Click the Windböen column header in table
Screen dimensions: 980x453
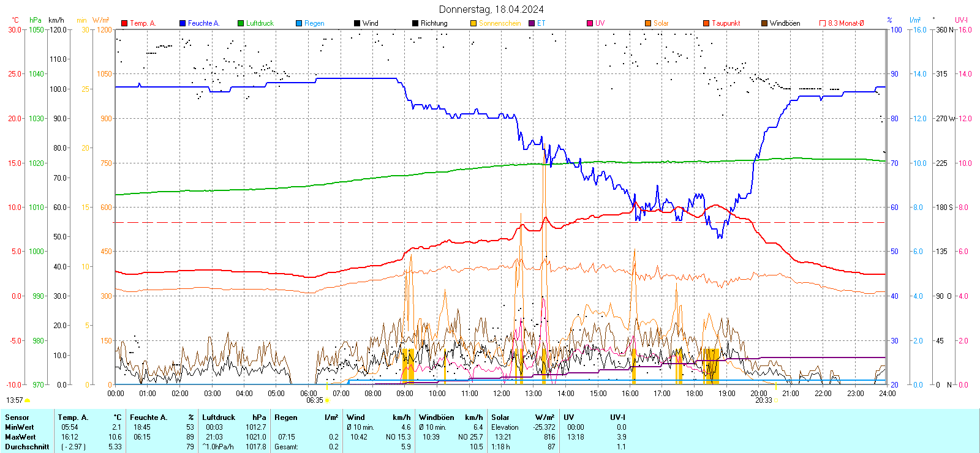click(436, 417)
